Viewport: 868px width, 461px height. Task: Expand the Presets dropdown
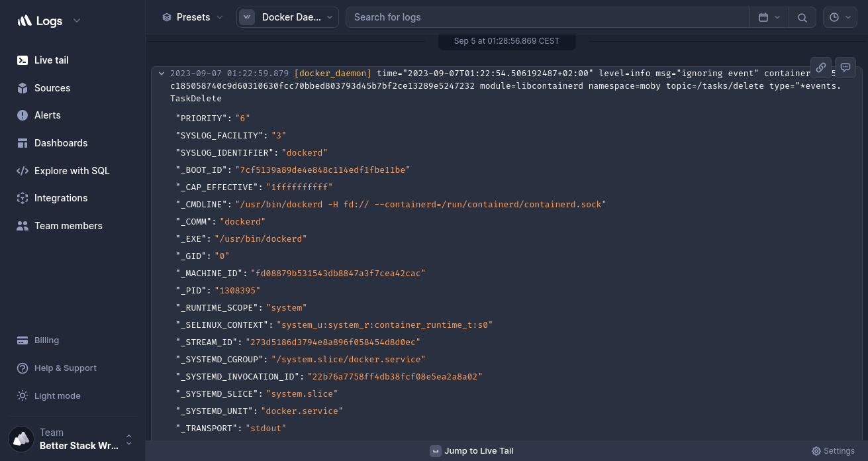pyautogui.click(x=193, y=17)
